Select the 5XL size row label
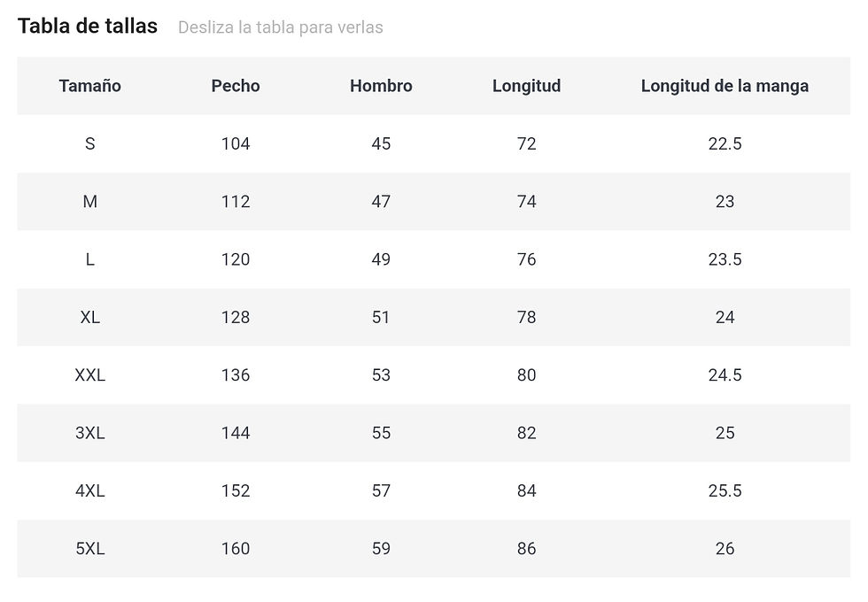The width and height of the screenshot is (868, 602). coord(89,549)
